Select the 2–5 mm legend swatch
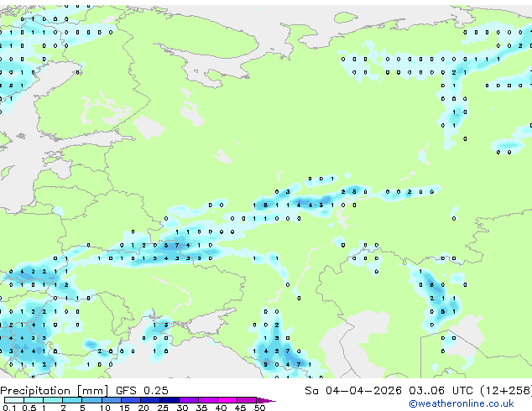 click(72, 400)
